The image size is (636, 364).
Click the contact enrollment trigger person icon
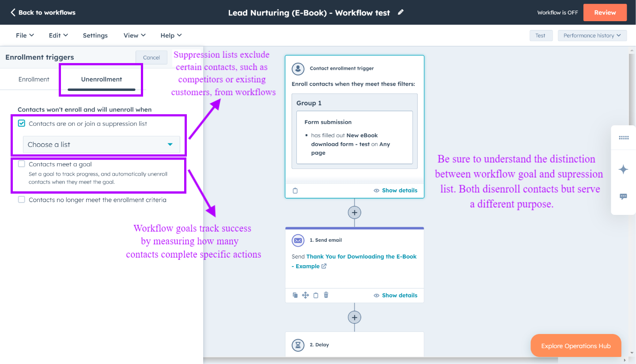(298, 68)
